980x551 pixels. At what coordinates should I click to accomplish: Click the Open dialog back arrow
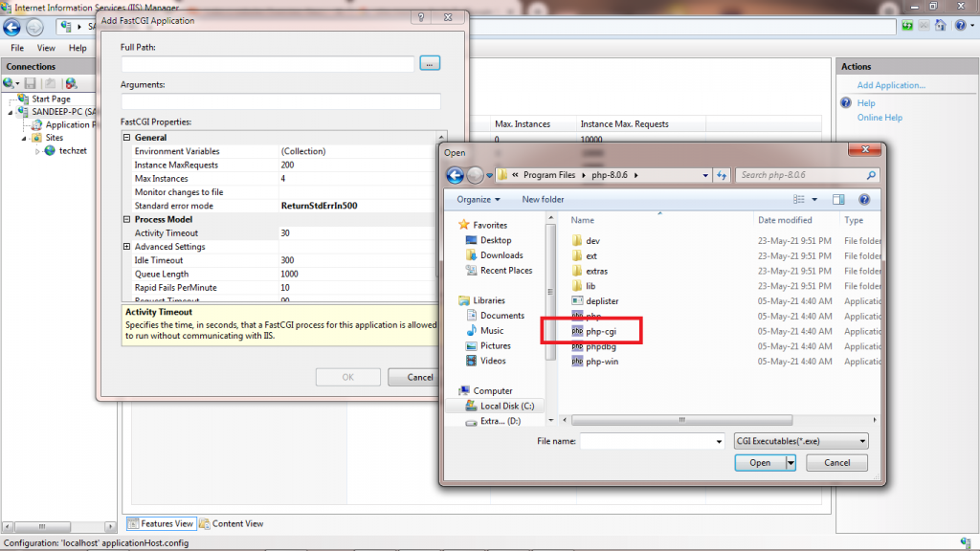point(455,175)
